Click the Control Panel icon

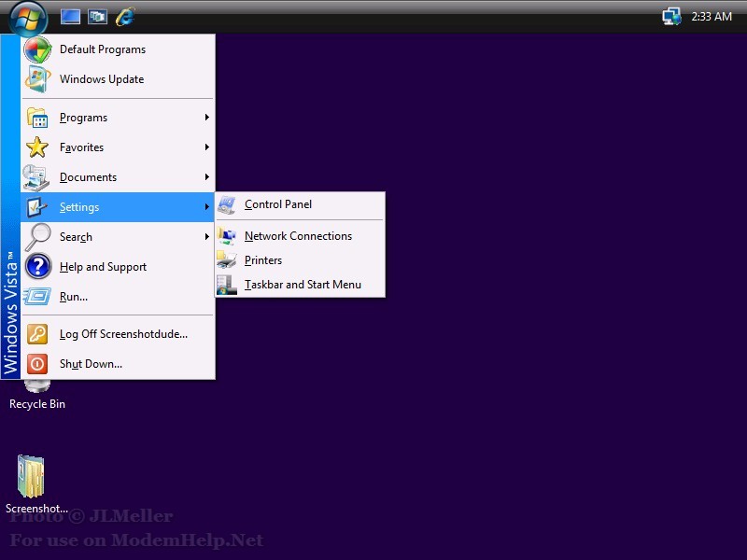tap(227, 204)
